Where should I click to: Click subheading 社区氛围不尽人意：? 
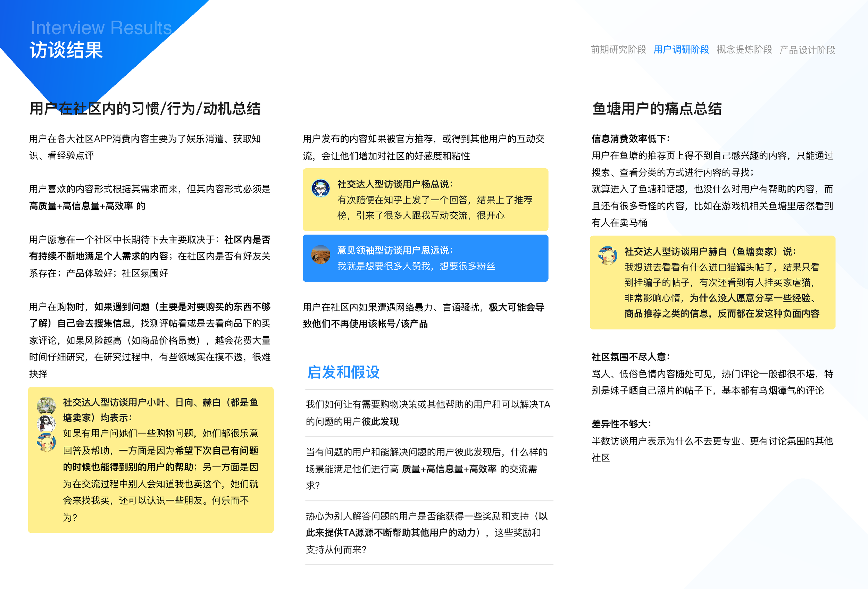631,357
